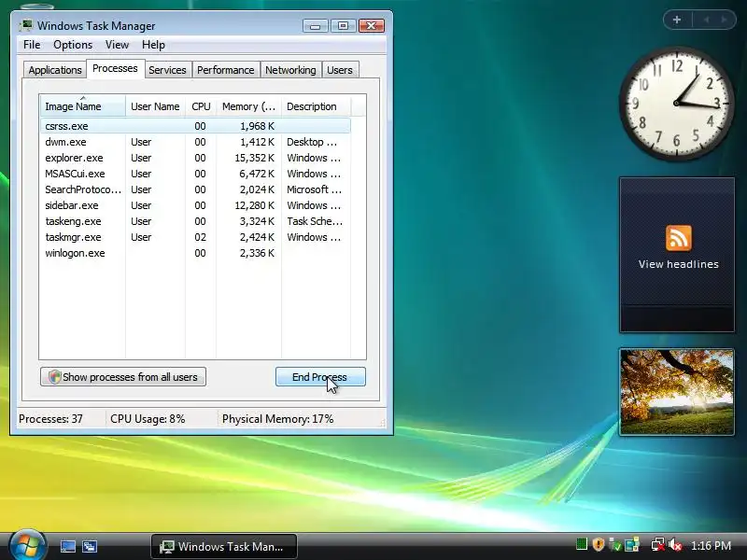Click the Task Sche... description cell

pos(315,221)
